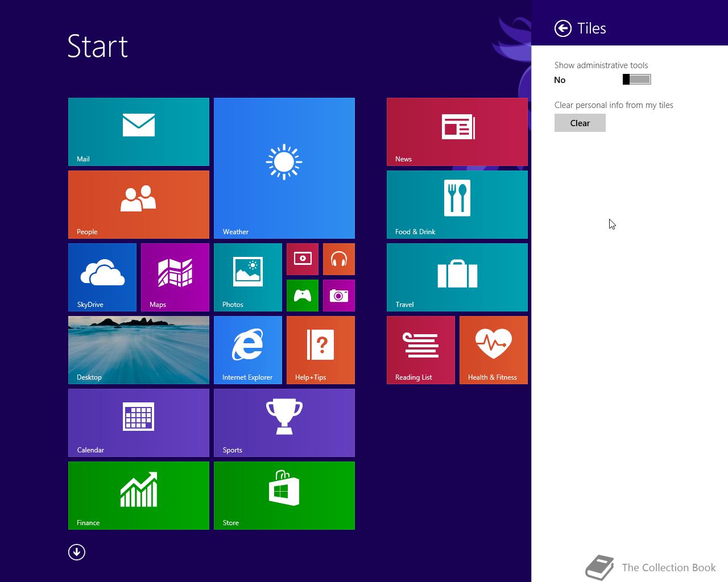Go back from Tiles settings panel
Image resolution: width=728 pixels, height=582 pixels.
563,28
